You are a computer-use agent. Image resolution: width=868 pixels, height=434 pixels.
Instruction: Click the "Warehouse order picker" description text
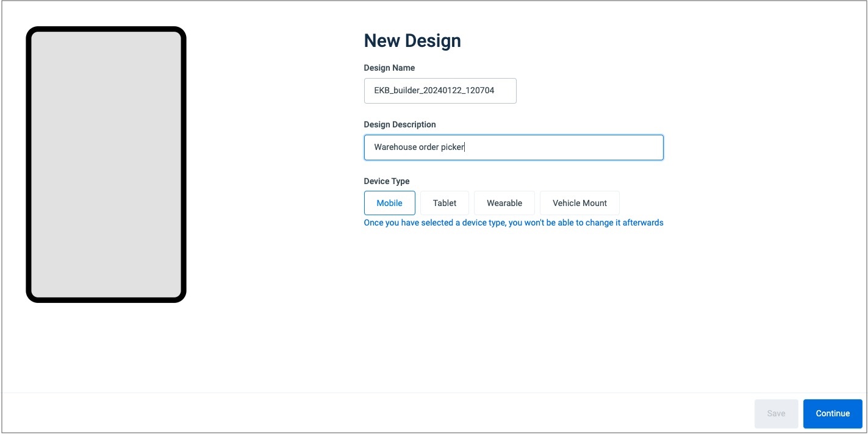tap(419, 148)
